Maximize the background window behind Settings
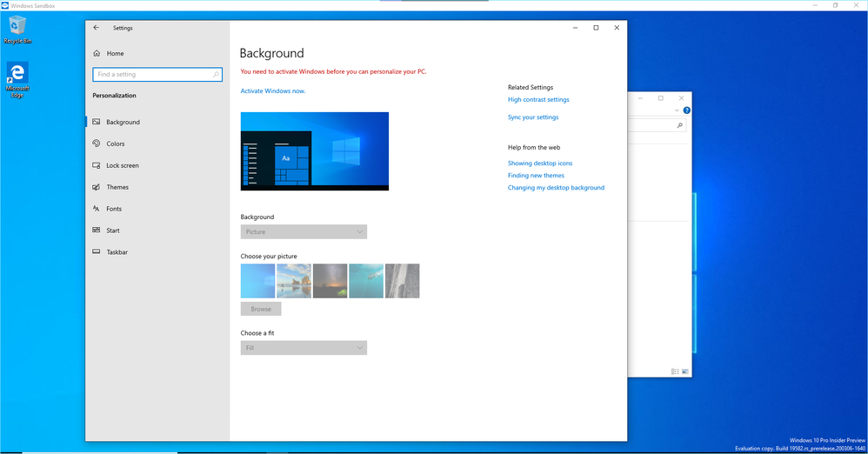Viewport: 868px width, 454px height. [660, 98]
